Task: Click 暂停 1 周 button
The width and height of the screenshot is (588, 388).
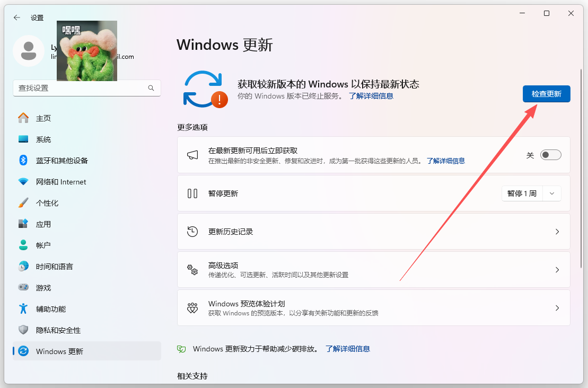Action: coord(522,193)
